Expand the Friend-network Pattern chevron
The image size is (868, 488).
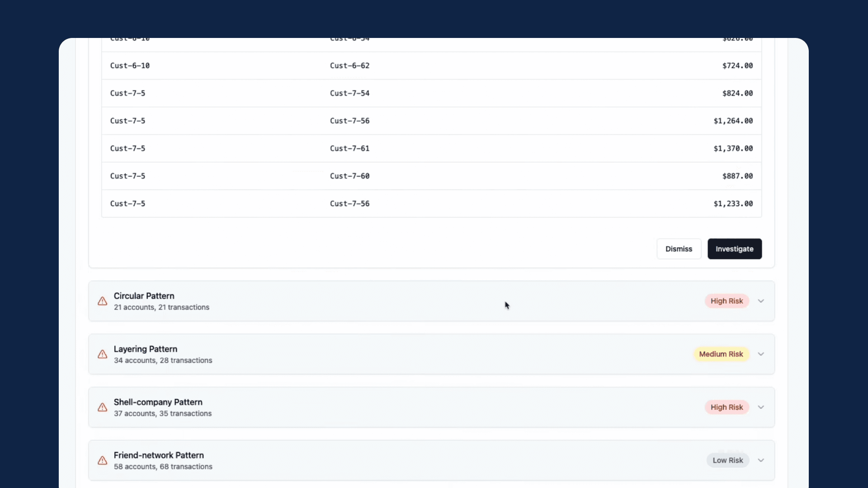(x=761, y=460)
